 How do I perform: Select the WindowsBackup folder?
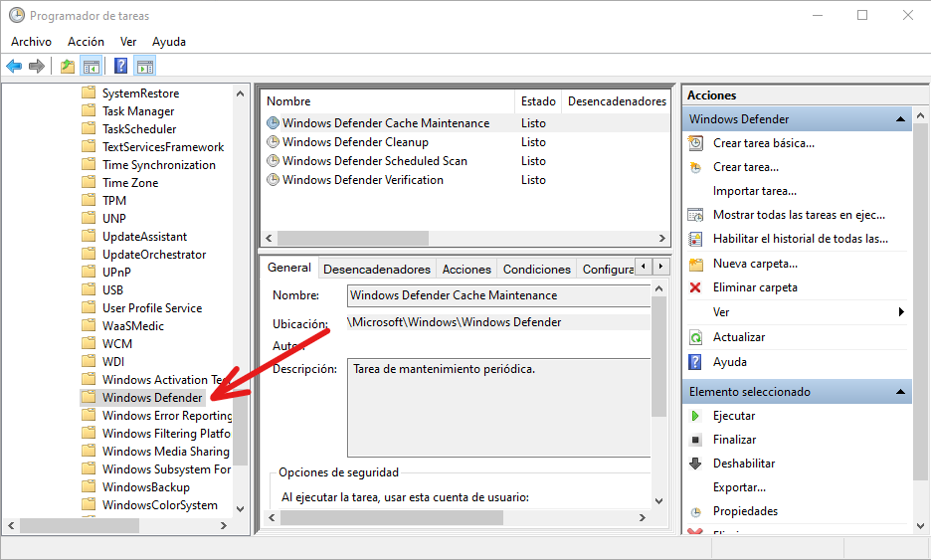[x=146, y=487]
